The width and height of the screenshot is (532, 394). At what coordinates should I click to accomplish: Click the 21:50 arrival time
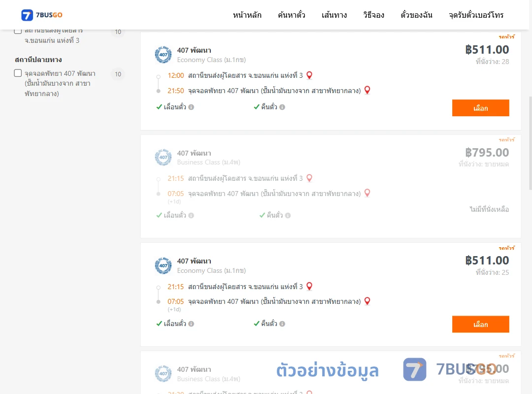tap(176, 91)
